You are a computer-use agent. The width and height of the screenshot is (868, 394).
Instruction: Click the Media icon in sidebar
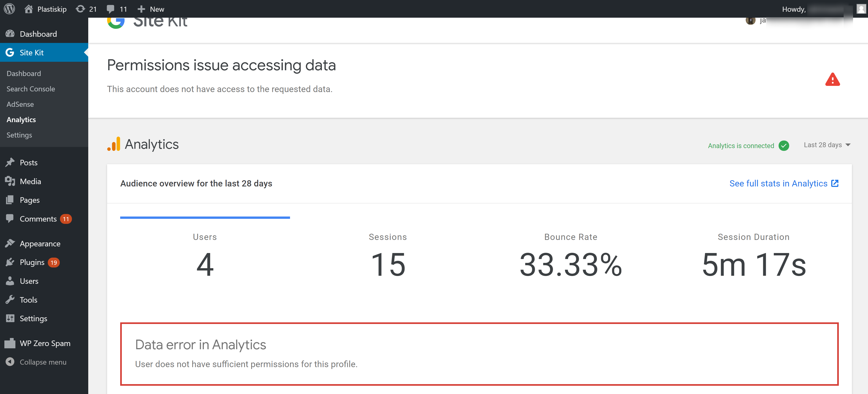(10, 181)
